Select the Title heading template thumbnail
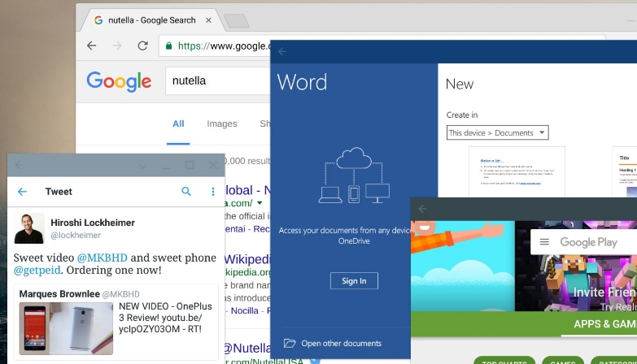Viewport: 637px width, 364px height. pos(625,171)
